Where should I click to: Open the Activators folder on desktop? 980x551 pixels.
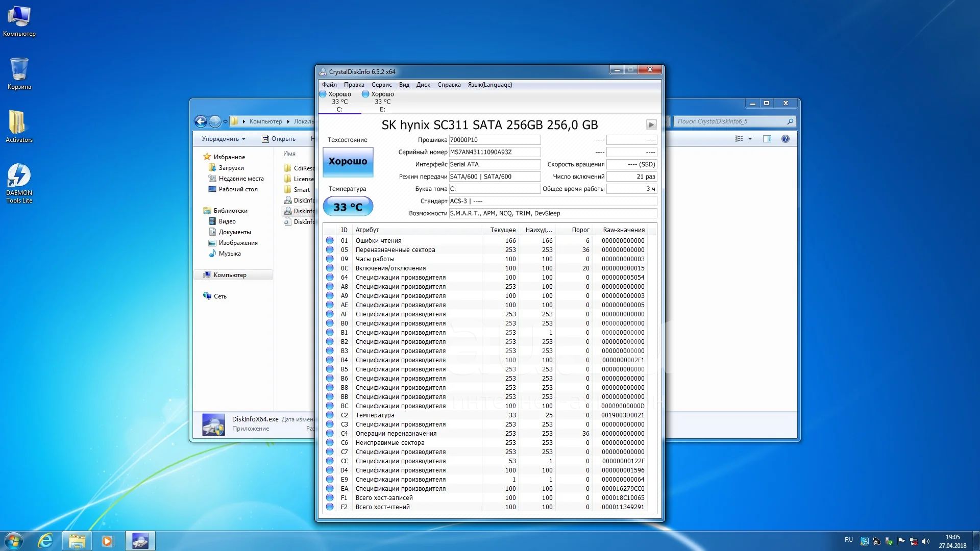(19, 127)
